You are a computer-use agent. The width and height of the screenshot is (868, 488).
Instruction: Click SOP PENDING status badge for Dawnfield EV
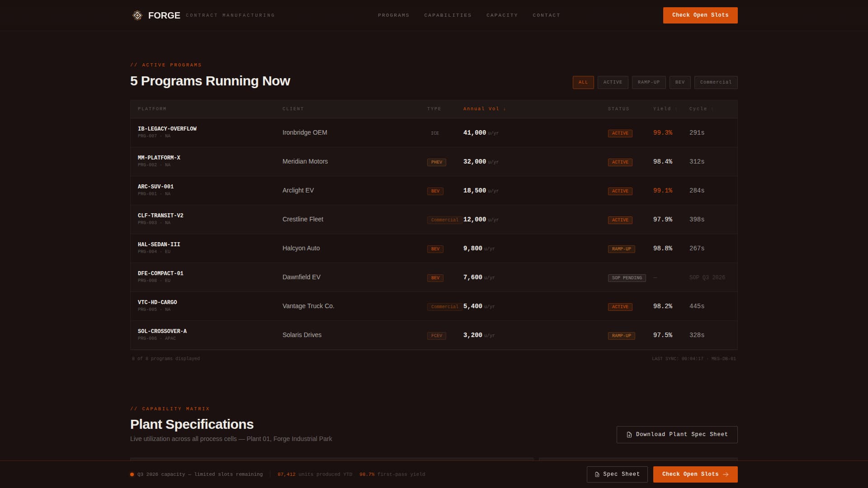627,278
